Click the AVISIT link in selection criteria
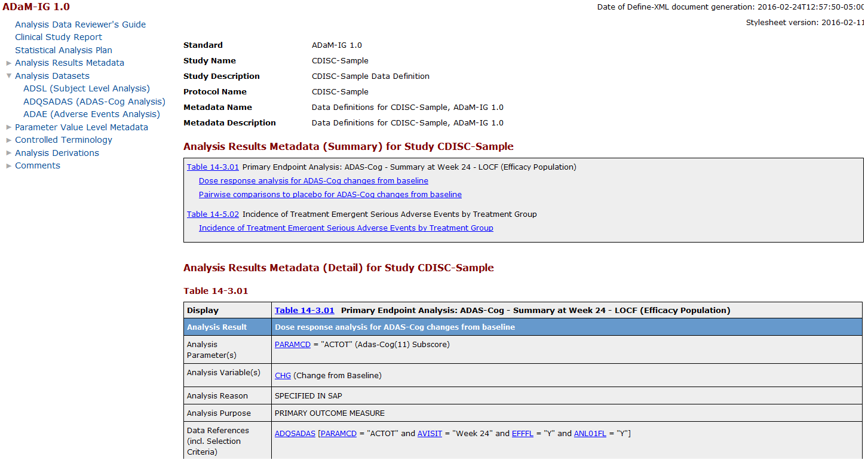Image resolution: width=868 pixels, height=460 pixels. (430, 434)
